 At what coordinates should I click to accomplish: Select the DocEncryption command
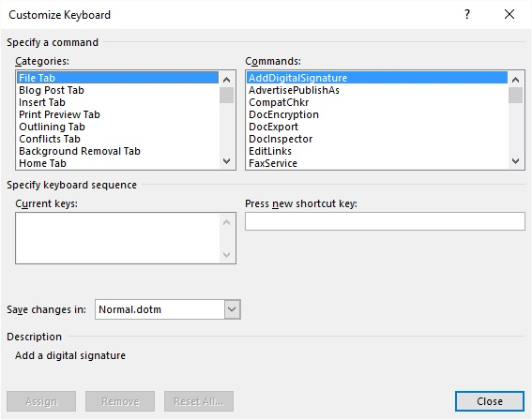(377, 114)
